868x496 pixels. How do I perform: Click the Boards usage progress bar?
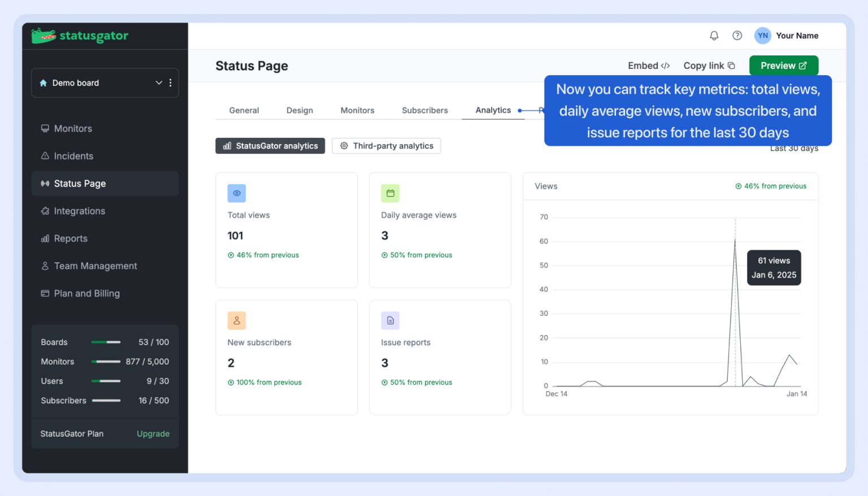click(106, 342)
